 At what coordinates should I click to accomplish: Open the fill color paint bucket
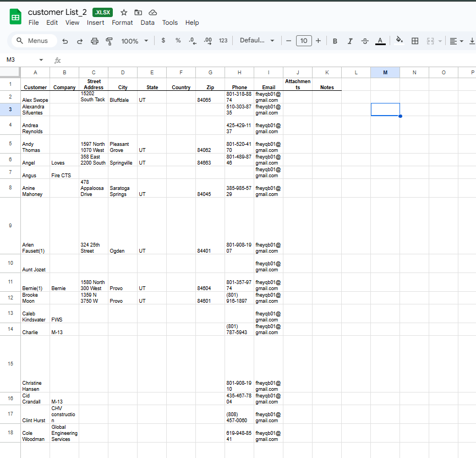tap(400, 41)
